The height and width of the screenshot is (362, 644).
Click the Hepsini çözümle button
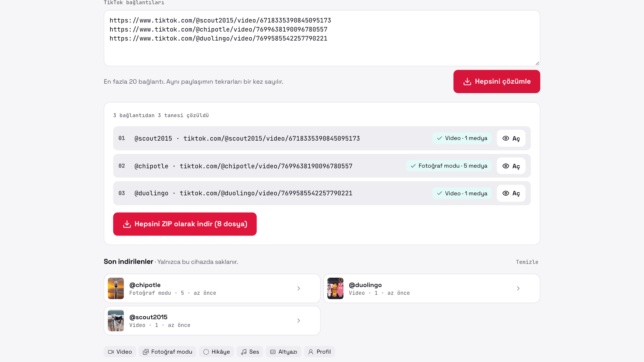[497, 81]
